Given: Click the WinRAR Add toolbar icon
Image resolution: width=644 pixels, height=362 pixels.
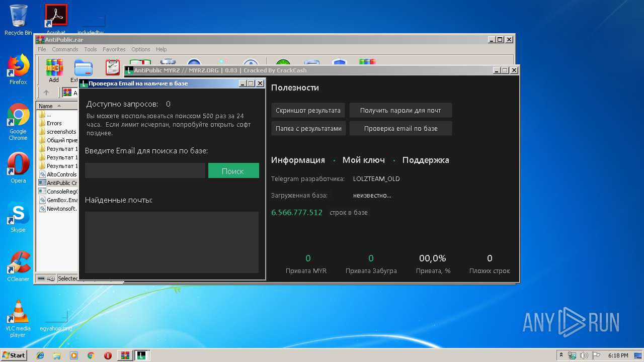Looking at the screenshot, I should [54, 70].
